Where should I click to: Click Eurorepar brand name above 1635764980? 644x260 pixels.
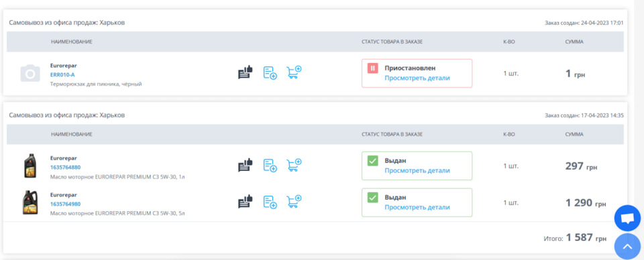[63, 195]
